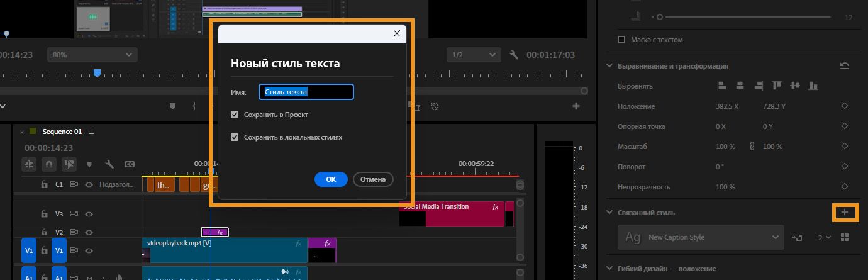Open the Sequence 01 panel menu
This screenshot has width=868, height=280.
coord(91,132)
